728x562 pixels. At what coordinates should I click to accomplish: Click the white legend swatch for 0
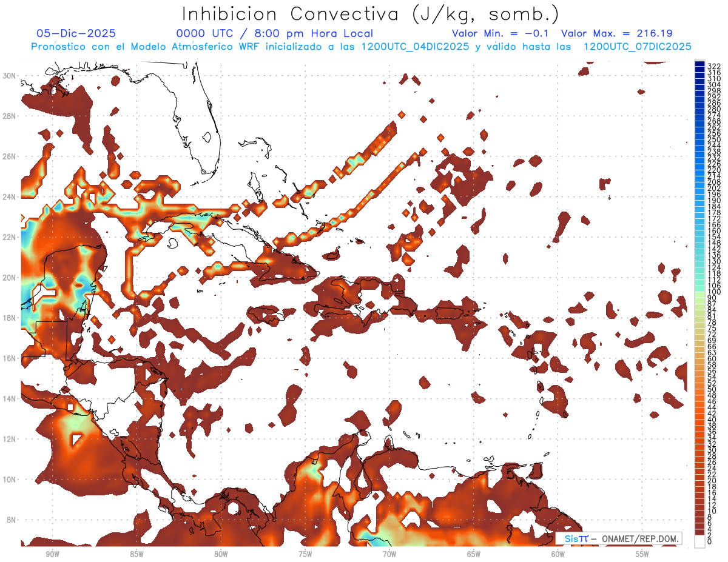(x=700, y=541)
